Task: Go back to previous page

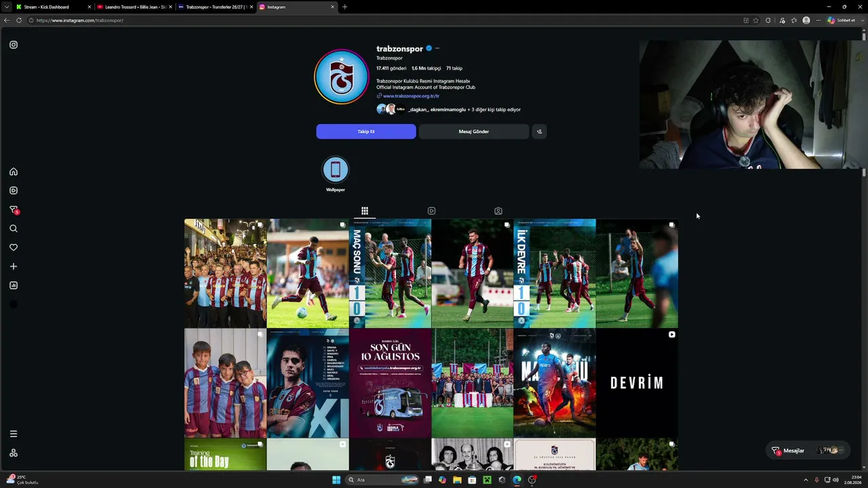Action: coord(7,20)
